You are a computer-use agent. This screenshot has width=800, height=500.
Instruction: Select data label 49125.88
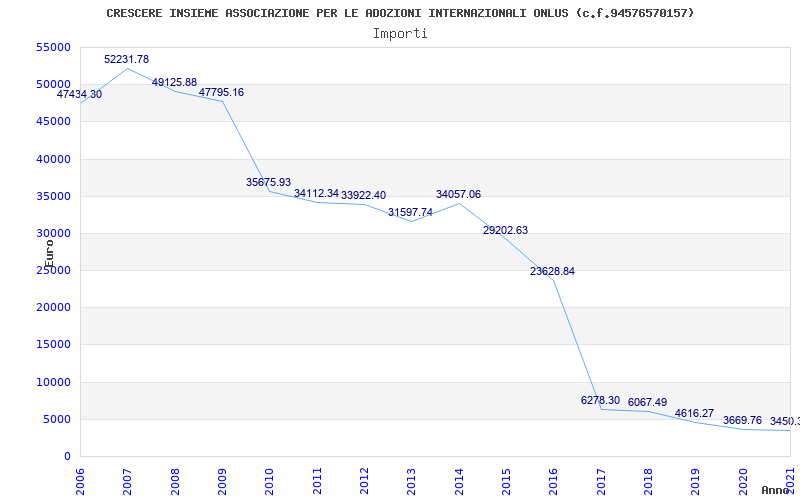pyautogui.click(x=174, y=83)
